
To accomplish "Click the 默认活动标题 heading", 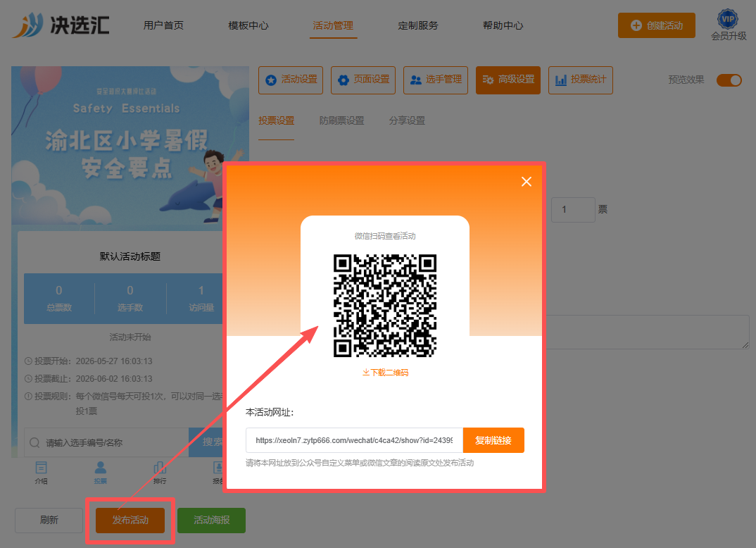I will click(130, 256).
